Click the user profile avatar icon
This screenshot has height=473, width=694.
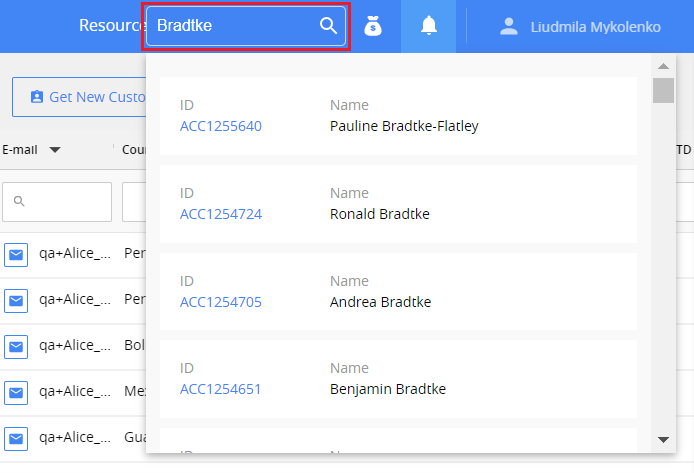tap(510, 27)
